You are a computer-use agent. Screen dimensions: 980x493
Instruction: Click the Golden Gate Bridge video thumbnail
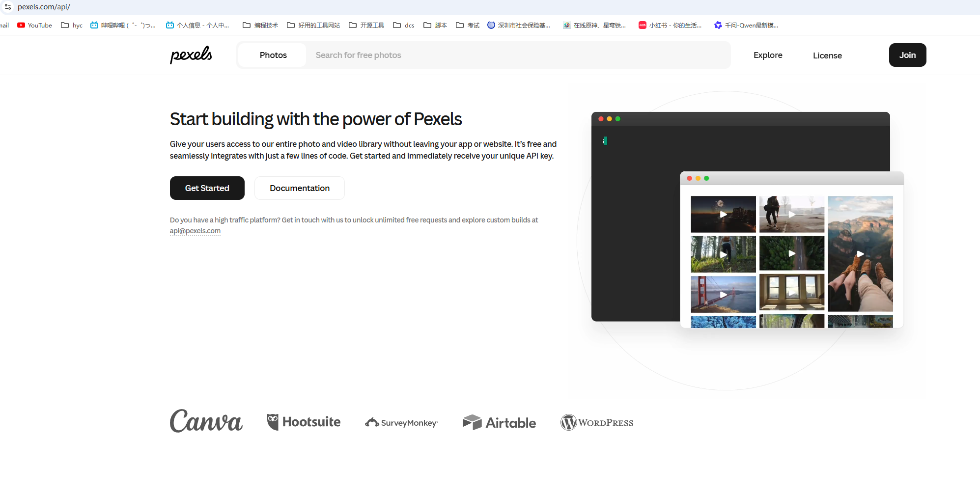(x=723, y=294)
